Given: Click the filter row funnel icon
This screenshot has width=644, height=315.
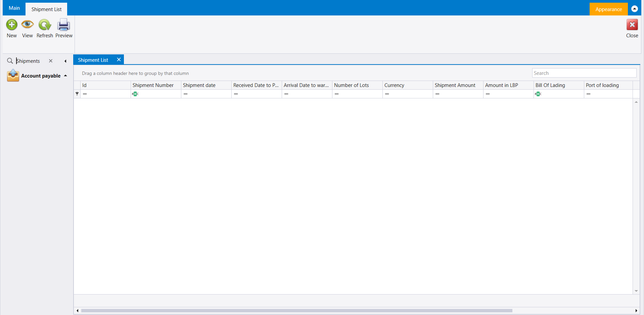Looking at the screenshot, I should coord(77,94).
